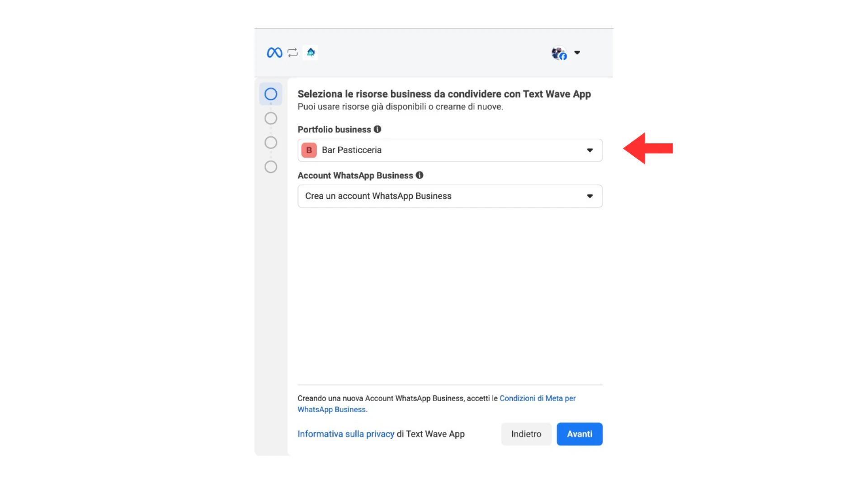The height and width of the screenshot is (488, 868).
Task: Click the Text Wave App logo icon
Action: [311, 52]
